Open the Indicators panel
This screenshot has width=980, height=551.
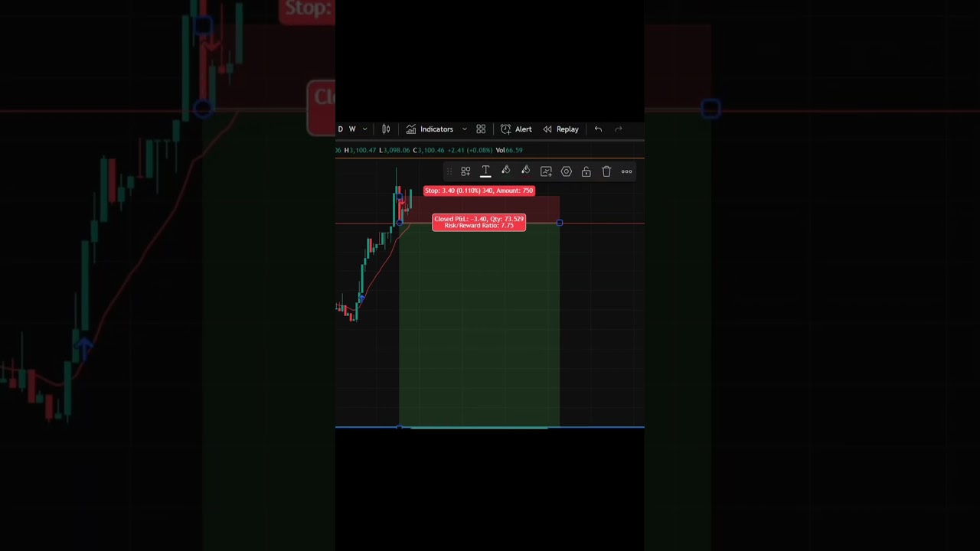click(x=430, y=129)
